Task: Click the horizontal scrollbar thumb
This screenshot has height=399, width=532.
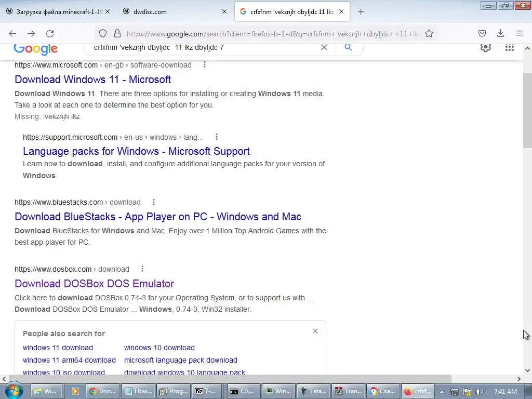Action: [230, 379]
